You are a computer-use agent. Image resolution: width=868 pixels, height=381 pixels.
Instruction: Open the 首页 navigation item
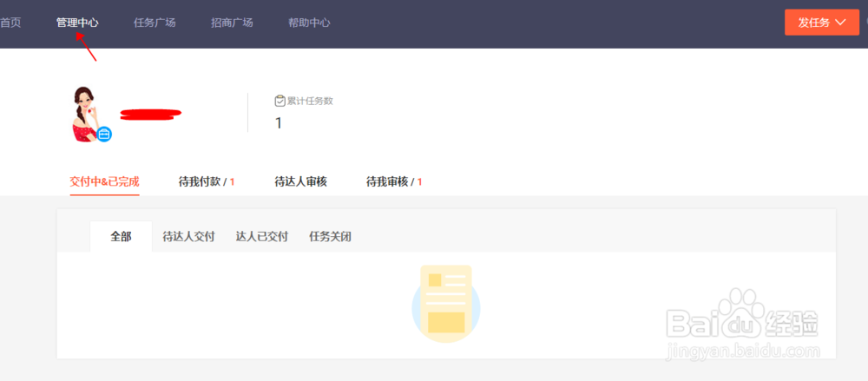pyautogui.click(x=10, y=23)
